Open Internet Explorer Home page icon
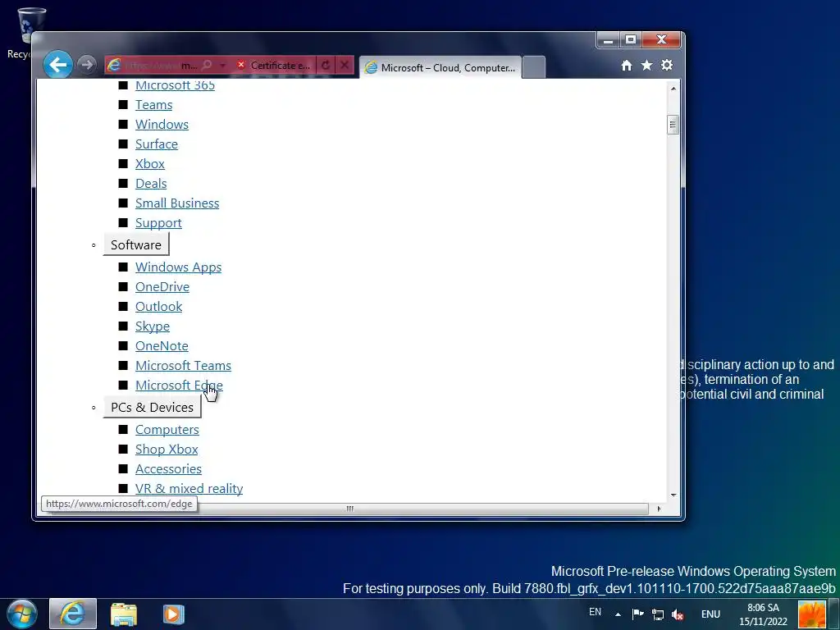The image size is (840, 630). [x=626, y=66]
